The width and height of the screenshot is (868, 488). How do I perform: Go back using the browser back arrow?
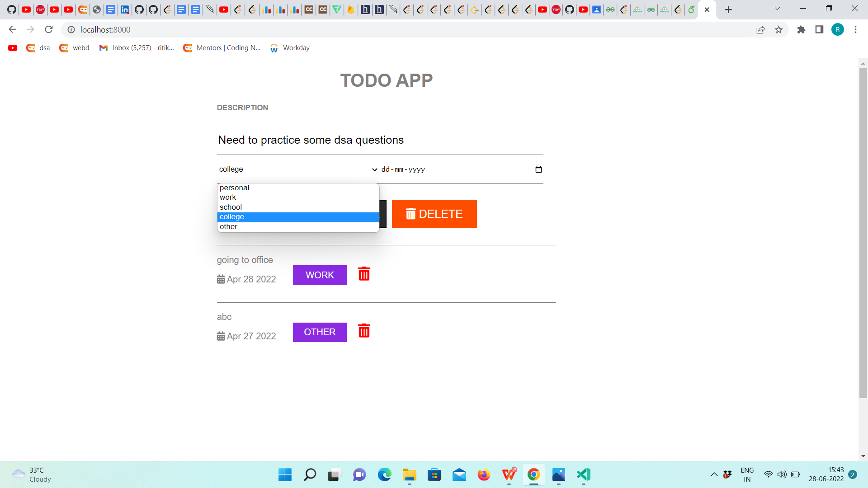point(12,30)
